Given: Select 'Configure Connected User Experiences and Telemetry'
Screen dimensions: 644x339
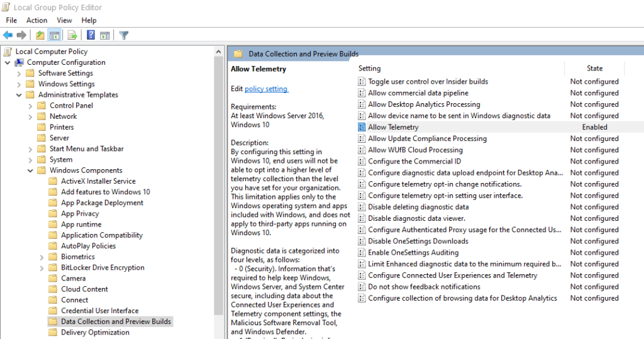Looking at the screenshot, I should [x=453, y=275].
